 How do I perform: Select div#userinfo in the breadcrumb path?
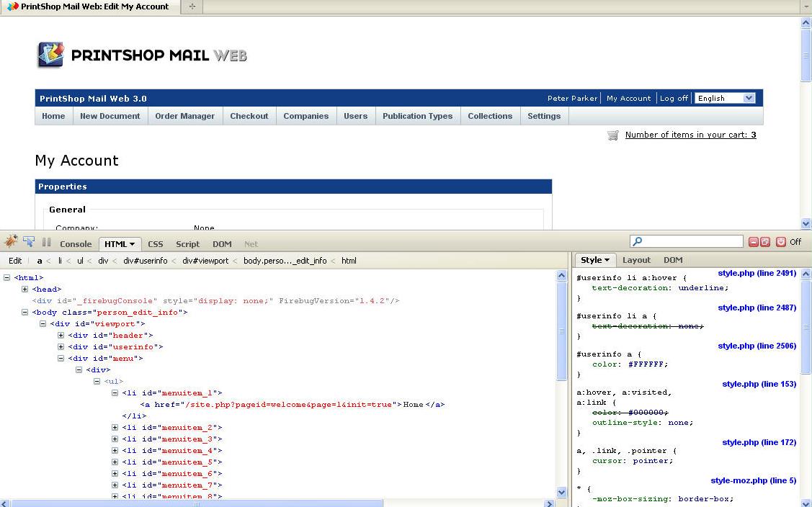[x=146, y=261]
